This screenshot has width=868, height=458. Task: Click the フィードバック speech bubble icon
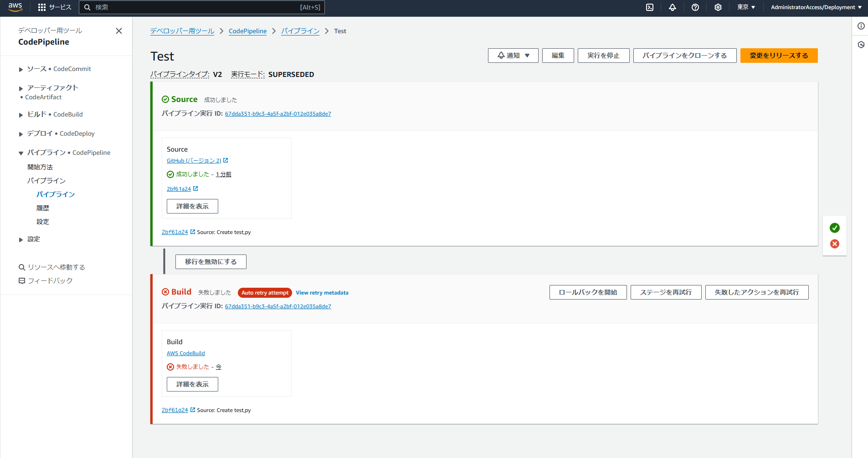click(21, 281)
